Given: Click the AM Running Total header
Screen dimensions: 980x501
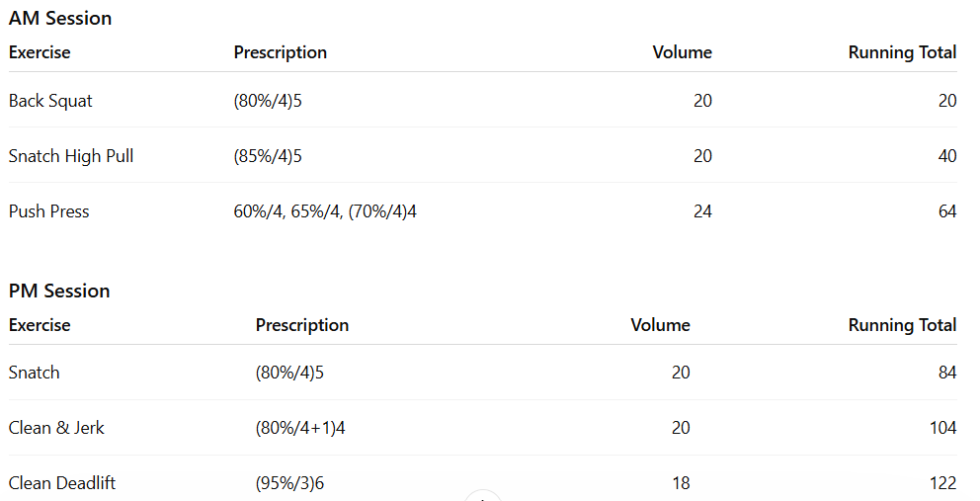Looking at the screenshot, I should [x=902, y=52].
